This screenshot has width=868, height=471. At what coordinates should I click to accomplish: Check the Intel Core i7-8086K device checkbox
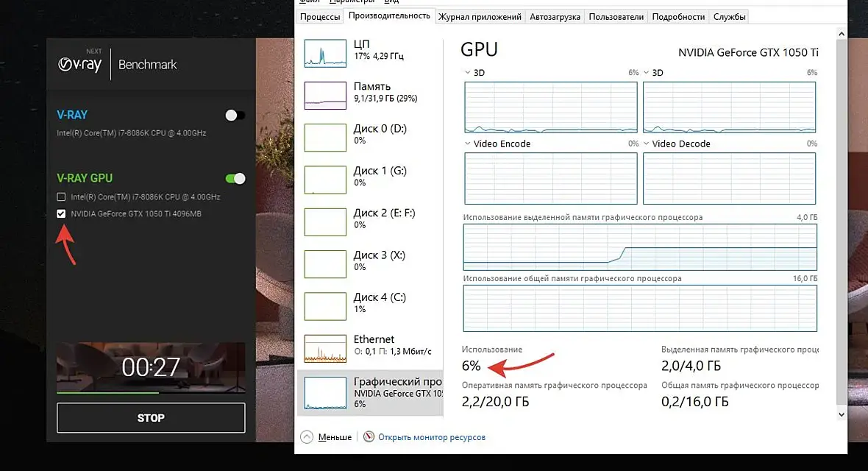tap(61, 196)
